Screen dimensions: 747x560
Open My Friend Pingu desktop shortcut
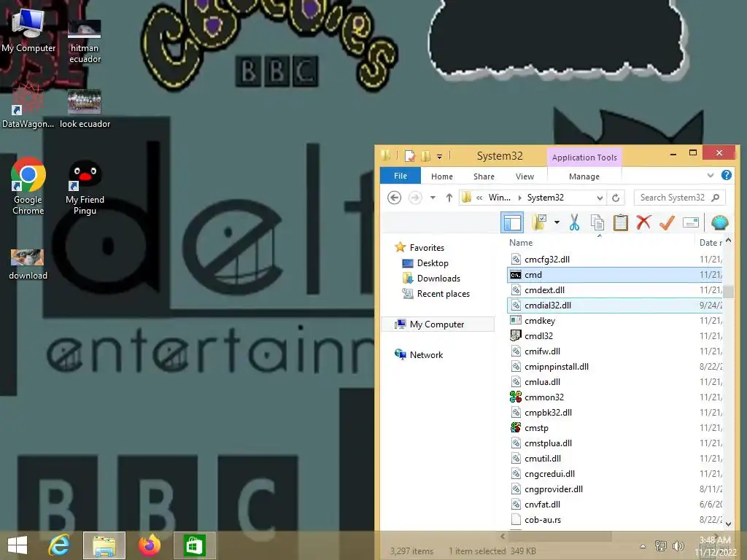pyautogui.click(x=85, y=187)
